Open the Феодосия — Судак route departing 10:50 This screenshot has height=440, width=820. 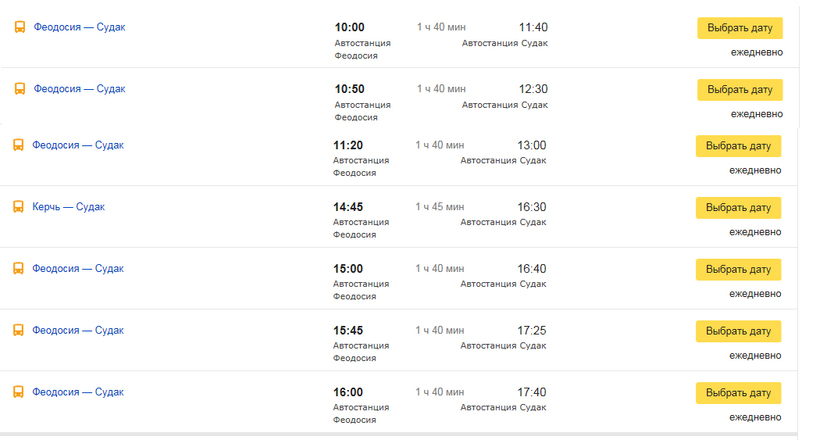coord(79,89)
